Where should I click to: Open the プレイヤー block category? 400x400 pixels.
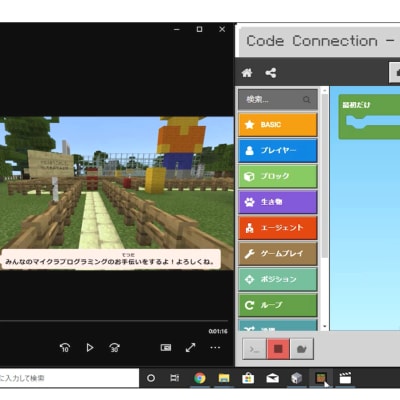278,150
